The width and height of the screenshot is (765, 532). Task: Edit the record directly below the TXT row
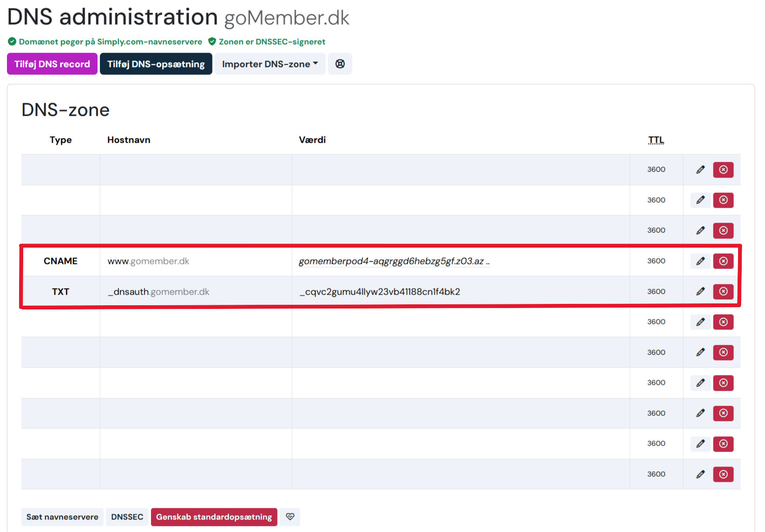pyautogui.click(x=700, y=322)
